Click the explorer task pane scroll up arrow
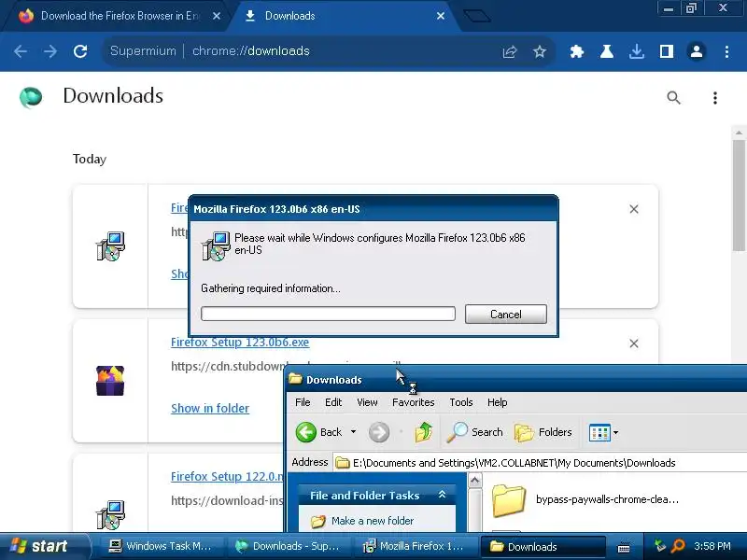This screenshot has width=747, height=560. [474, 480]
